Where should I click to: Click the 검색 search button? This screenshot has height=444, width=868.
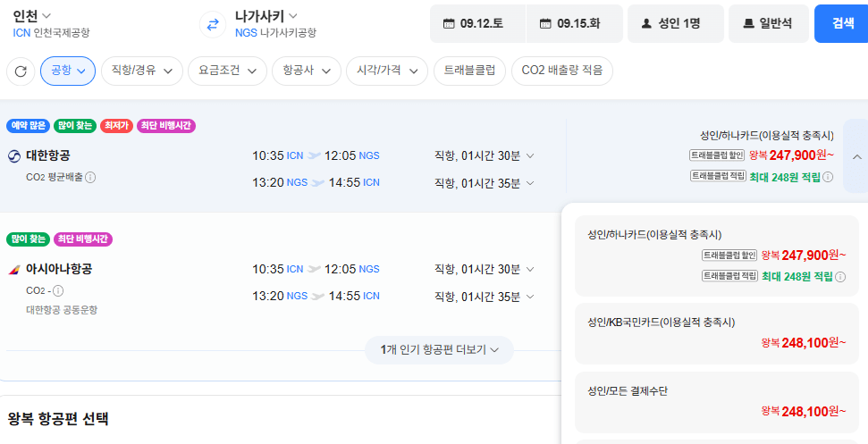(x=841, y=24)
